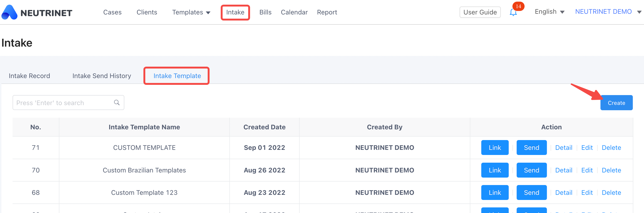The width and height of the screenshot is (644, 213).
Task: Send the Custom Brazilian Templates intake
Action: [531, 170]
